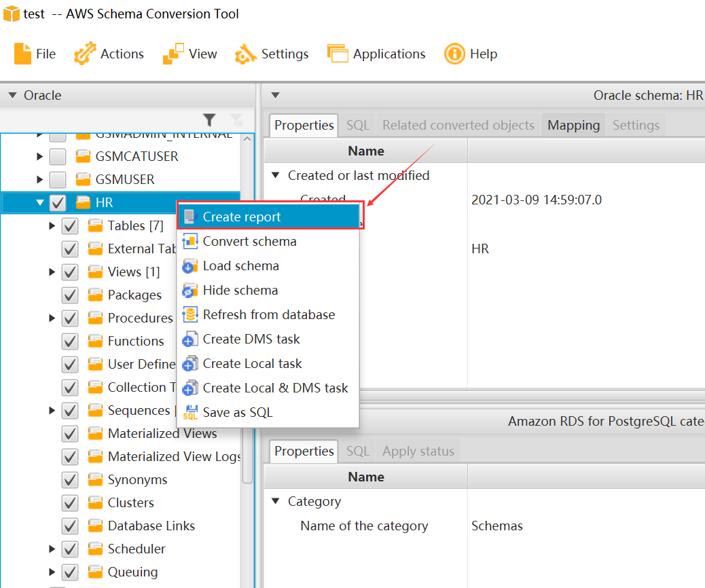705x588 pixels.
Task: Expand the Views [1] node
Action: 52,272
